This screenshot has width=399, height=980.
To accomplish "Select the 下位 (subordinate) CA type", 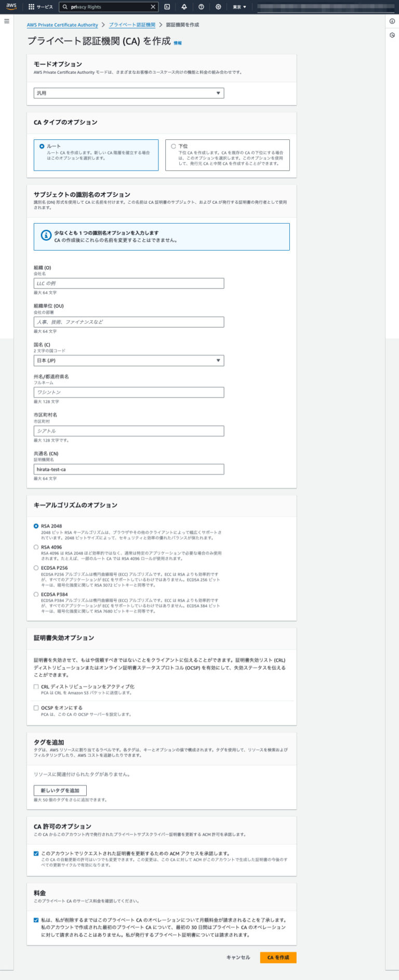I will click(x=174, y=146).
